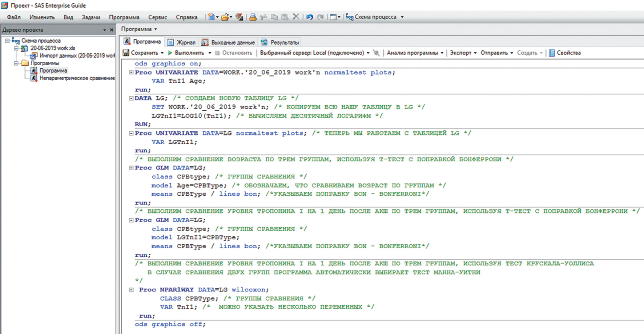644x334 pixels.
Task: Click the 20-06-2019 work.xls file icon
Action: [24, 48]
